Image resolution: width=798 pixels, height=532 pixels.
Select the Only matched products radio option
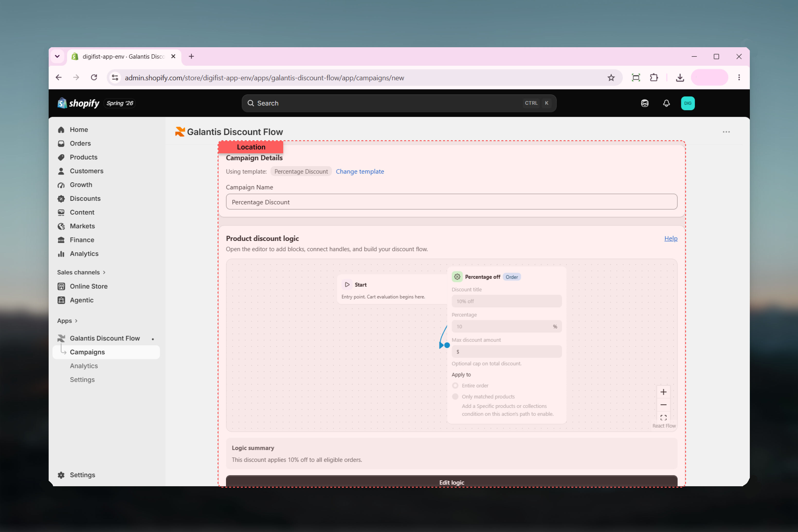coord(455,397)
